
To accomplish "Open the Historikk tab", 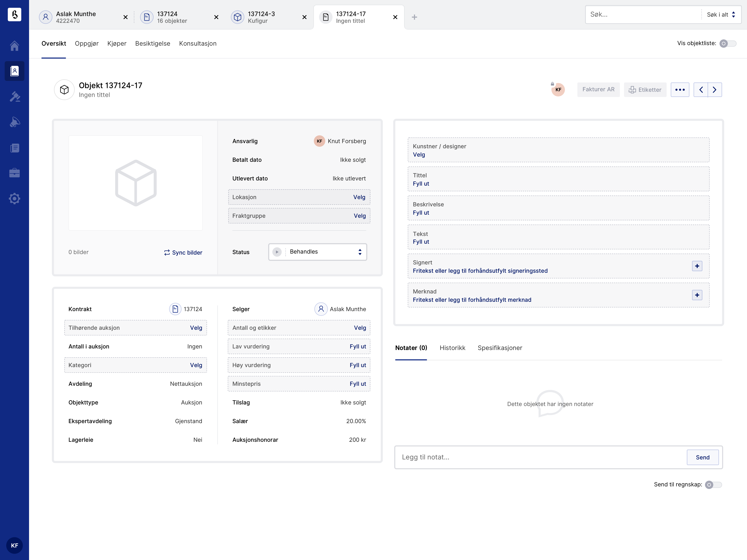I will click(x=452, y=348).
